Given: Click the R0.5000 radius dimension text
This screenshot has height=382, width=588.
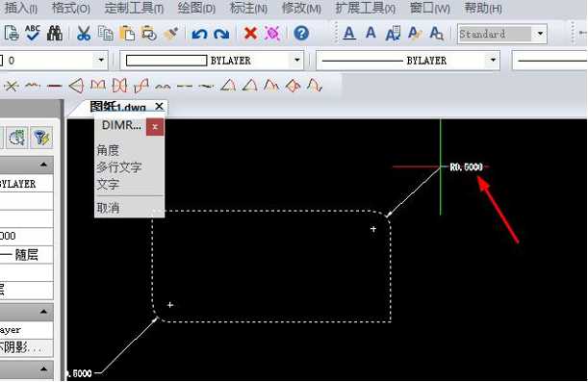Looking at the screenshot, I should (466, 166).
